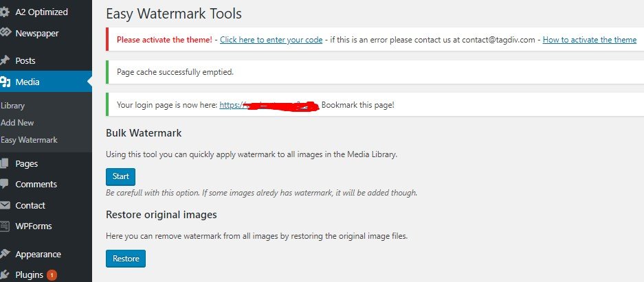Click the Media icon in sidebar
Screen dimensions: 644x282
tap(5, 82)
